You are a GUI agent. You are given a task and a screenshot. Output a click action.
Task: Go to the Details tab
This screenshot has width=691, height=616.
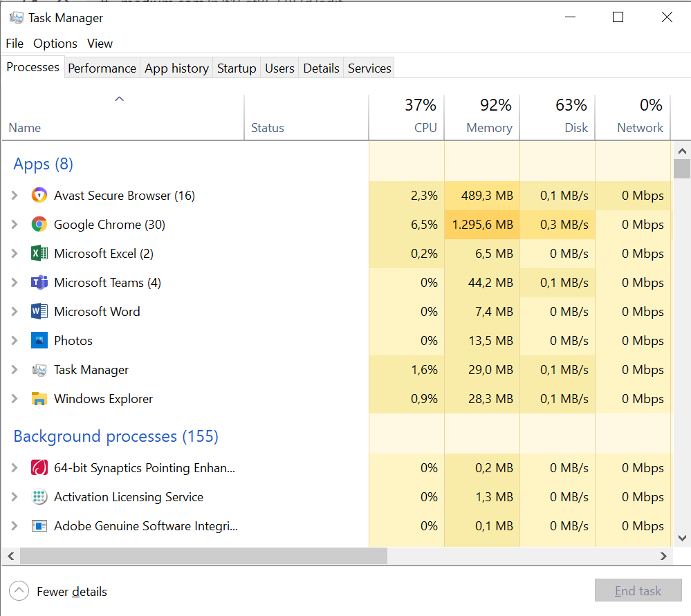(321, 68)
